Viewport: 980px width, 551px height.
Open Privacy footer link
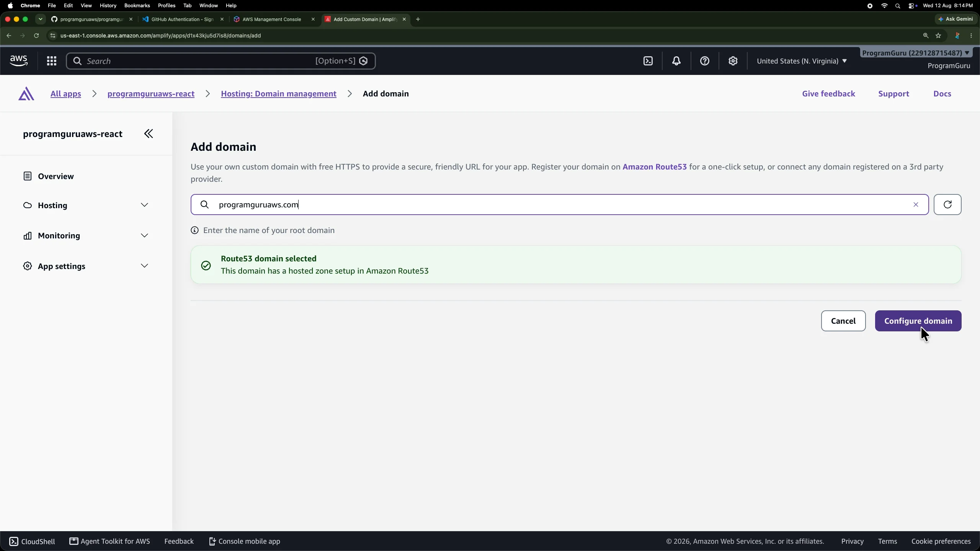[852, 541]
